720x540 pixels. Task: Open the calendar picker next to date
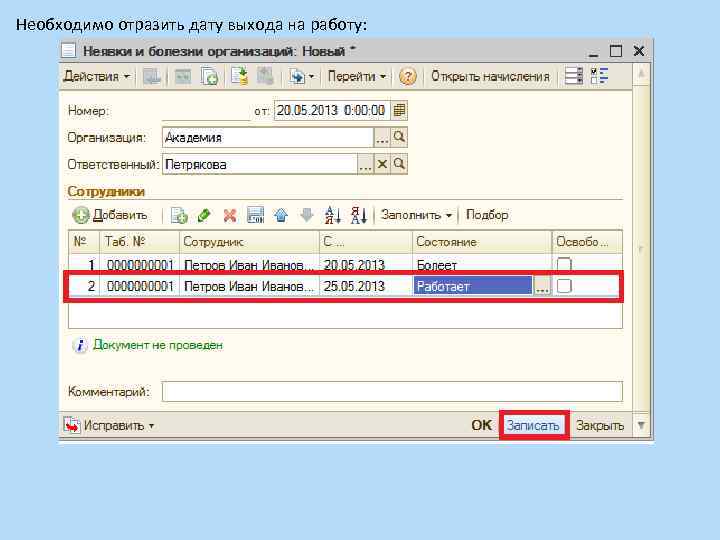[399, 111]
